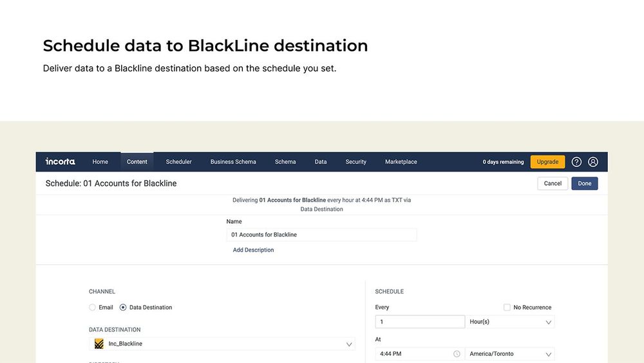Open the user profile icon
This screenshot has height=363, width=644.
[592, 162]
